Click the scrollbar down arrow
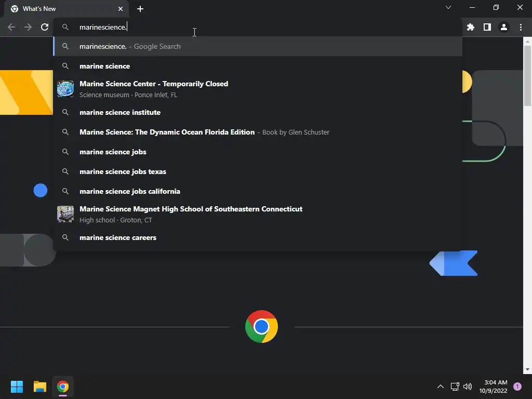Screen dimensions: 532x399 pyautogui.click(x=527, y=369)
